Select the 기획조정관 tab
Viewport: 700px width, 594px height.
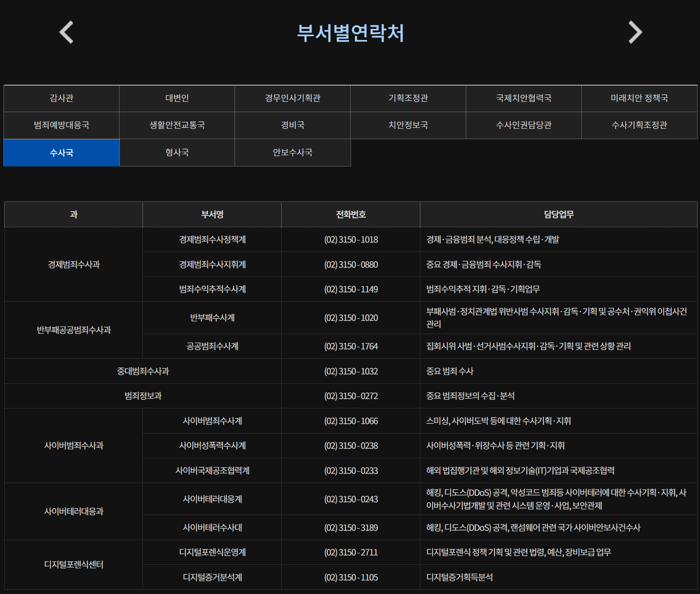pos(408,98)
